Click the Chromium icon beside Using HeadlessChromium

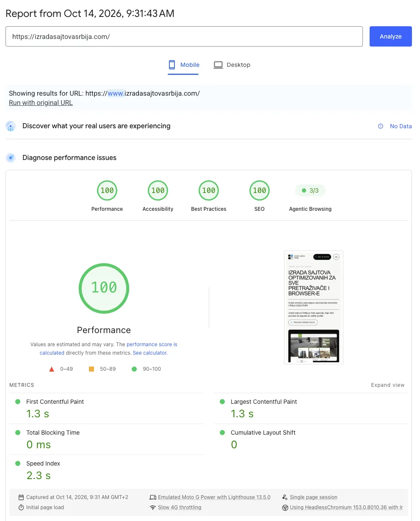click(x=285, y=507)
